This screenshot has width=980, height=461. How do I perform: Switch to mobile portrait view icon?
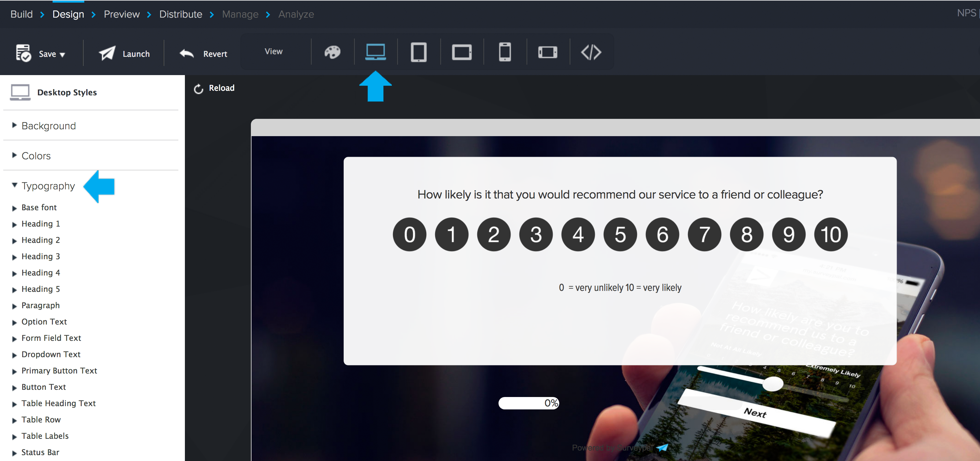point(505,52)
